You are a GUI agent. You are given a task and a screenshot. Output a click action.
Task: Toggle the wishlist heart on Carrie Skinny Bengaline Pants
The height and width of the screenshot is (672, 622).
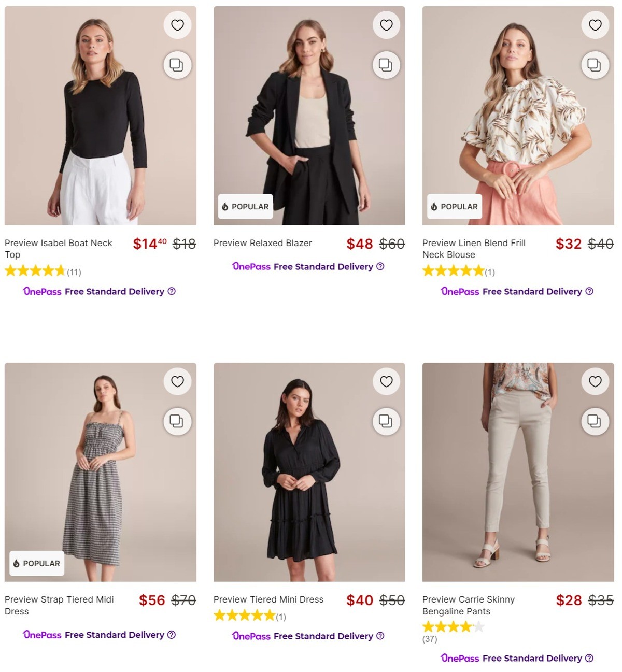coord(595,381)
